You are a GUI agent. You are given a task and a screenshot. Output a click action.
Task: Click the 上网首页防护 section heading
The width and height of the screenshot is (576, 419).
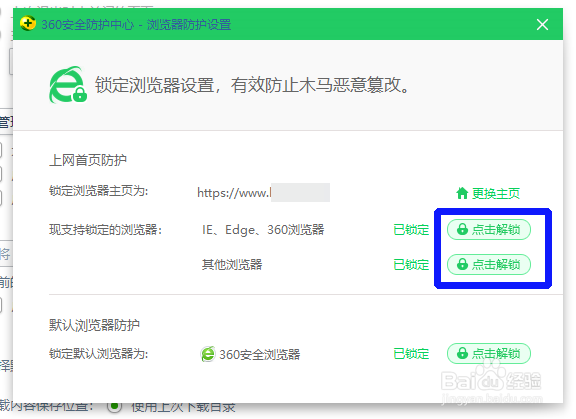[x=88, y=160]
